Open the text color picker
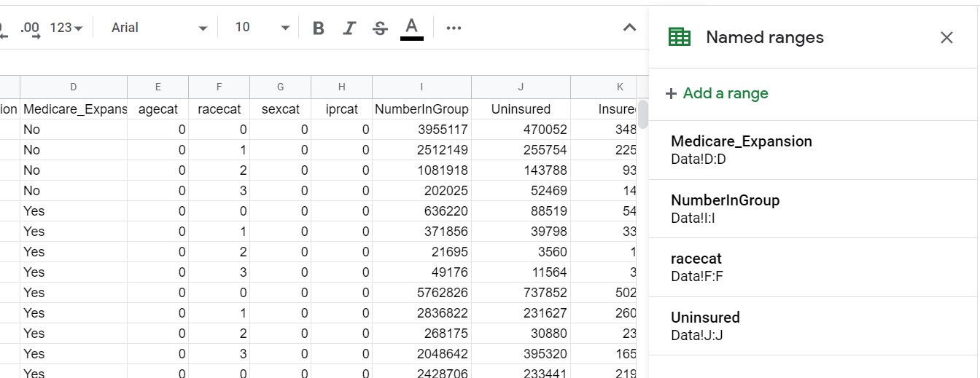This screenshot has width=980, height=378. (x=411, y=28)
